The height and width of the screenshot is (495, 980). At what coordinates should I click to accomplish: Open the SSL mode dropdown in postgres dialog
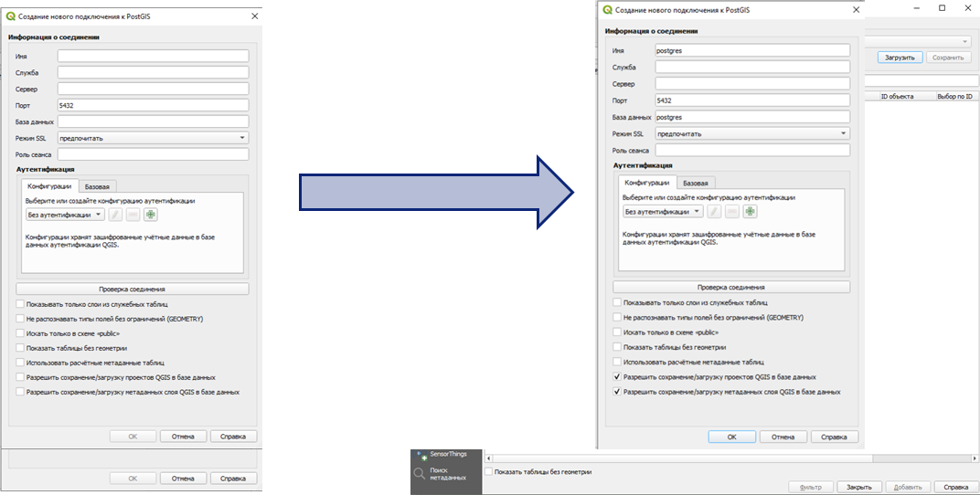[752, 133]
